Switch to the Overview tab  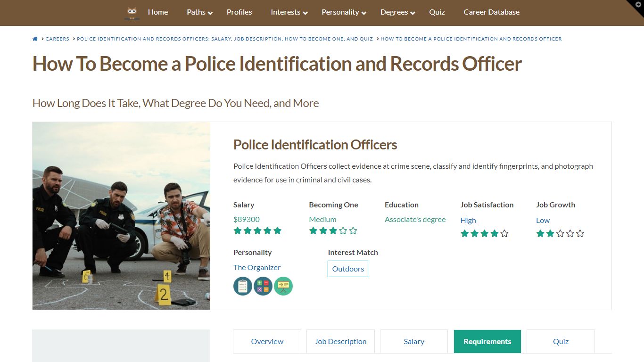point(267,341)
